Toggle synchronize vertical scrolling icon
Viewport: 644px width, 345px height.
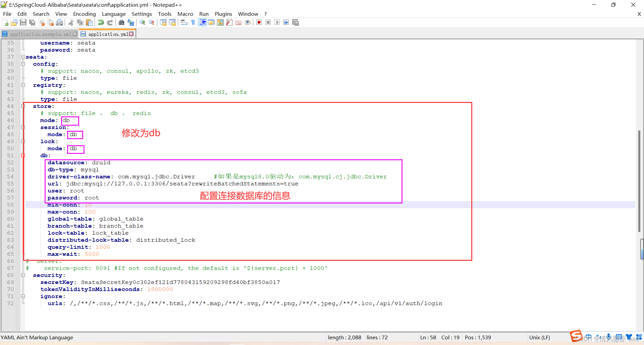[x=163, y=22]
